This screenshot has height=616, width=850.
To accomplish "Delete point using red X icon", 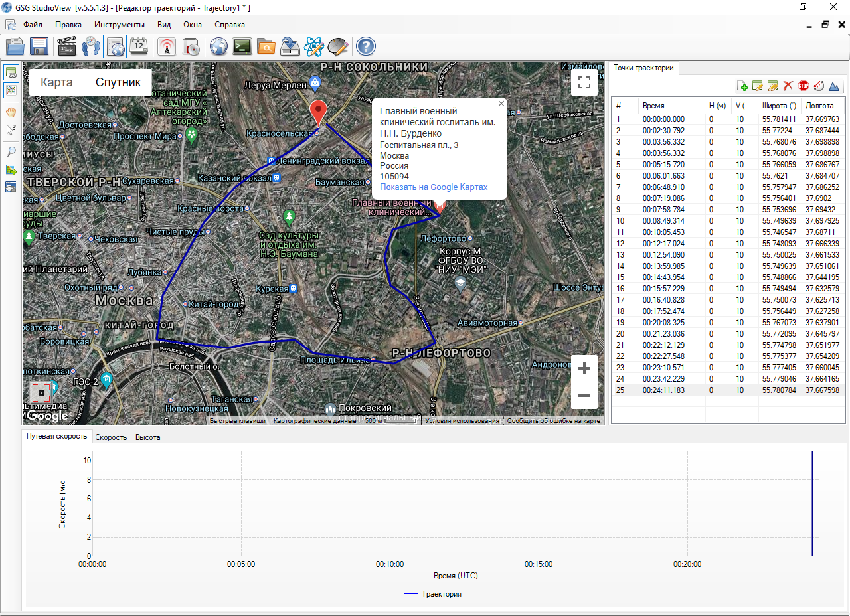I will (x=788, y=86).
